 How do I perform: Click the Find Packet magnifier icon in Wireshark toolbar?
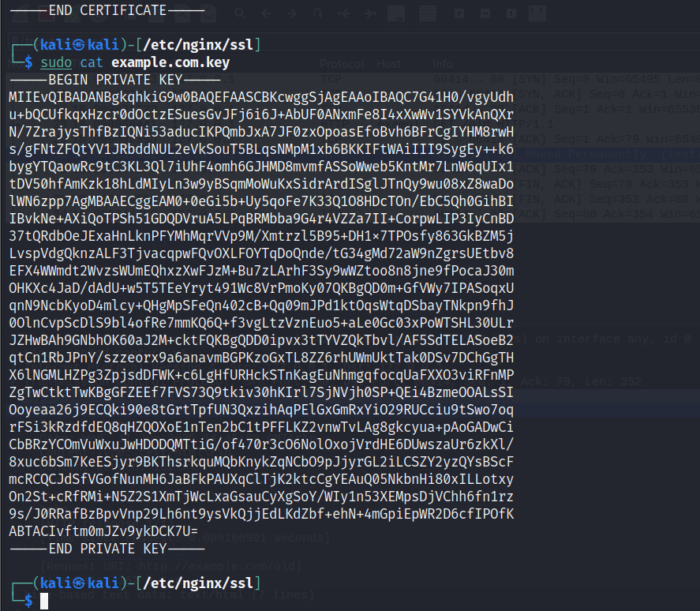tap(240, 14)
